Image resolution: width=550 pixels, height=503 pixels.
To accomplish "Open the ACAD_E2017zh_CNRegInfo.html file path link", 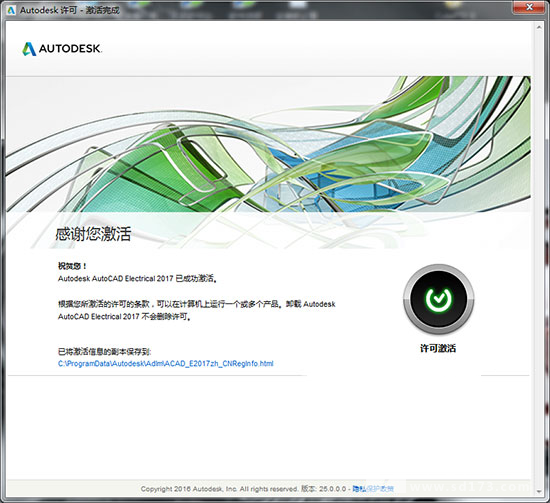I will 165,363.
